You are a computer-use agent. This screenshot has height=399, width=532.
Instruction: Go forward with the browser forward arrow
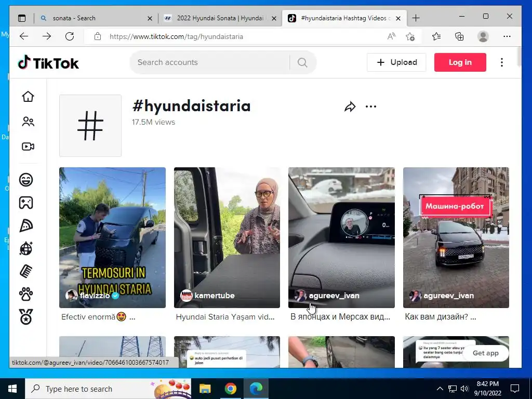click(46, 36)
